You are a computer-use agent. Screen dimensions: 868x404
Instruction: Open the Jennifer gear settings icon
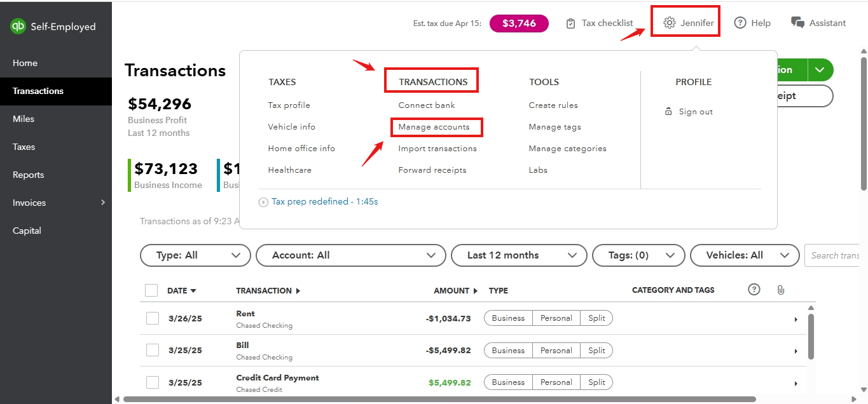tap(669, 23)
